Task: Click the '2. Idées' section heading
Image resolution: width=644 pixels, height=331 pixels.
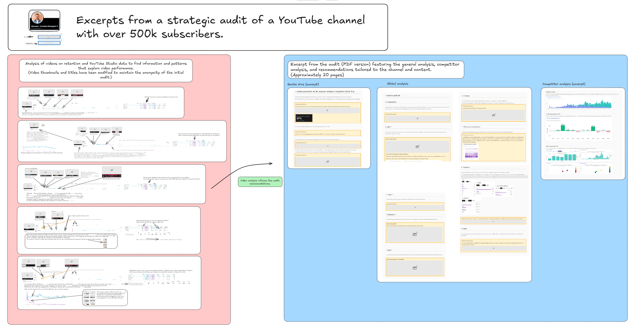Action: [x=388, y=127]
